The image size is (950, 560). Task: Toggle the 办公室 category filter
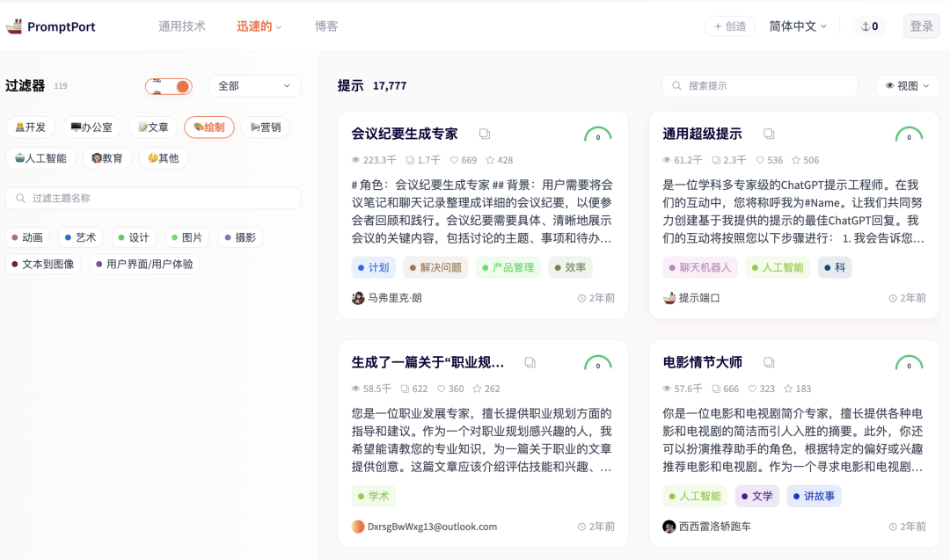91,127
